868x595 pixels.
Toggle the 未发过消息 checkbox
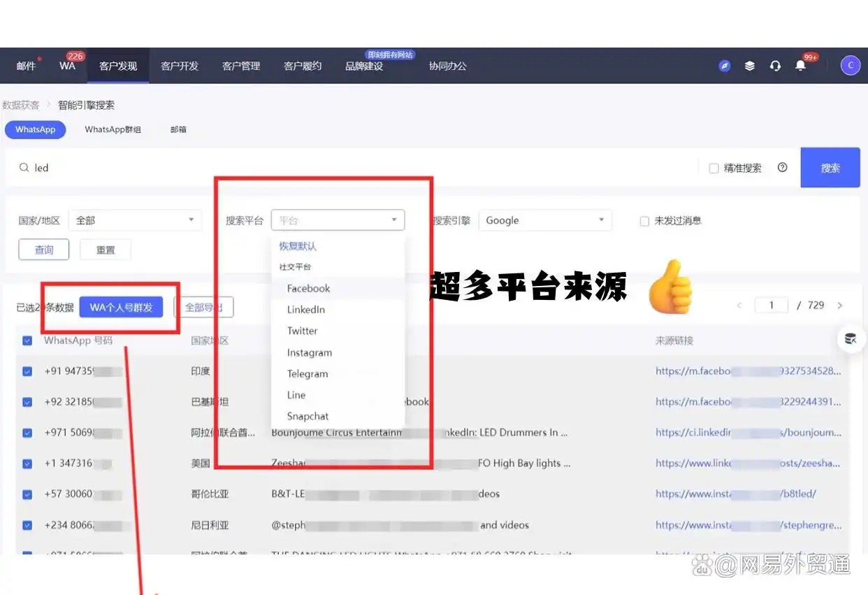click(x=644, y=221)
